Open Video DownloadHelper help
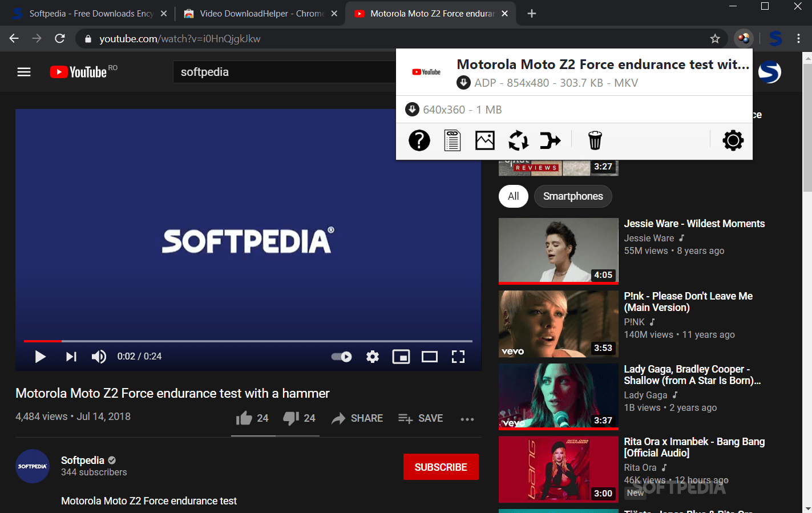The width and height of the screenshot is (812, 513). pyautogui.click(x=419, y=140)
